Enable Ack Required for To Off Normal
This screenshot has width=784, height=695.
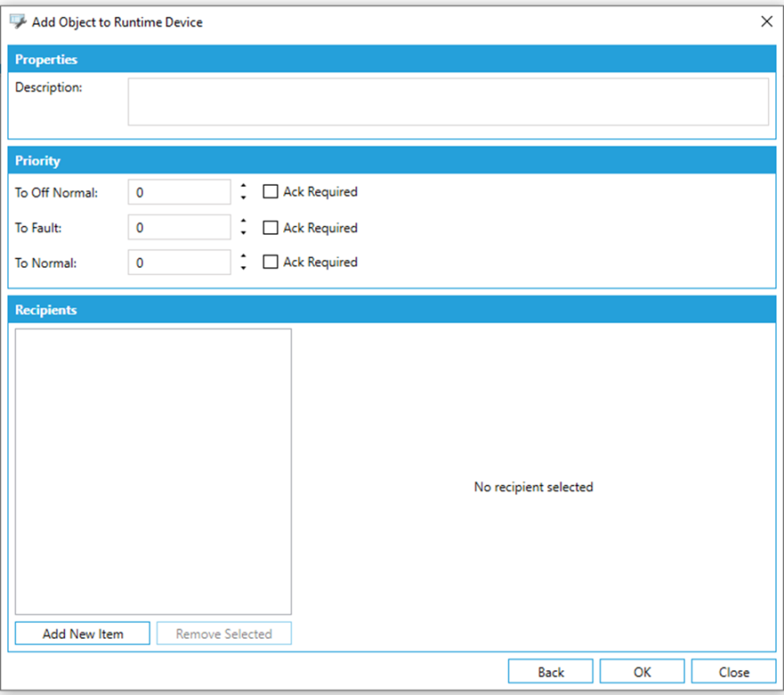tap(271, 191)
